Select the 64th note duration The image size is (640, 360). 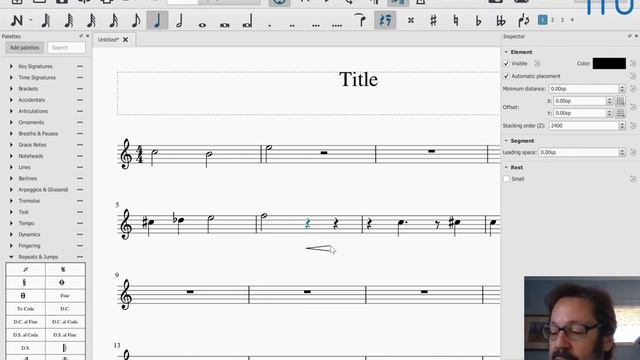[x=69, y=20]
